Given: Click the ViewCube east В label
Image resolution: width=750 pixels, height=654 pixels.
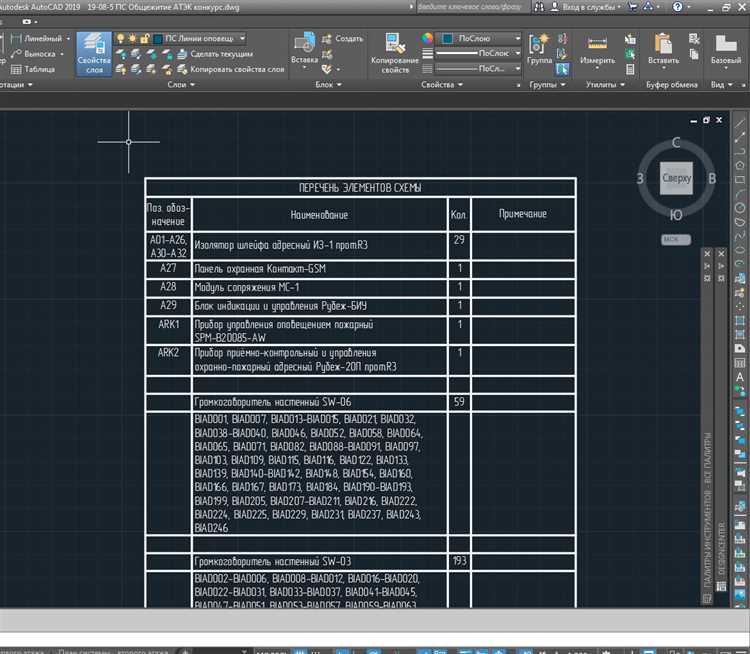Looking at the screenshot, I should (x=712, y=178).
